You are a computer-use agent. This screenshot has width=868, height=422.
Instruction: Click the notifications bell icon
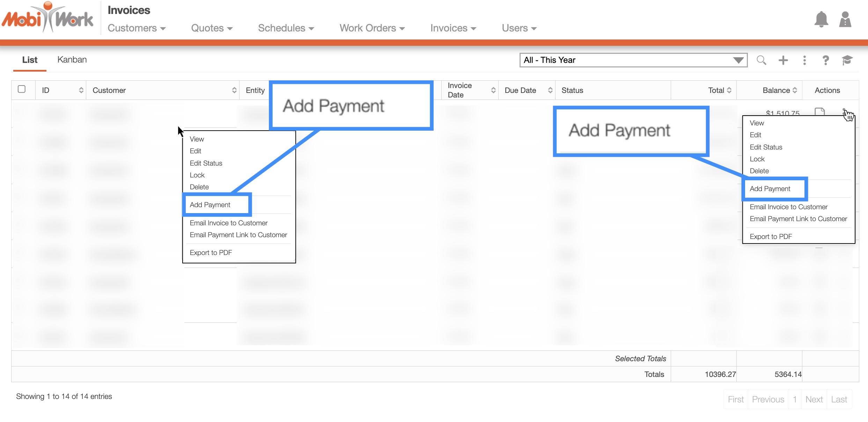pos(821,20)
